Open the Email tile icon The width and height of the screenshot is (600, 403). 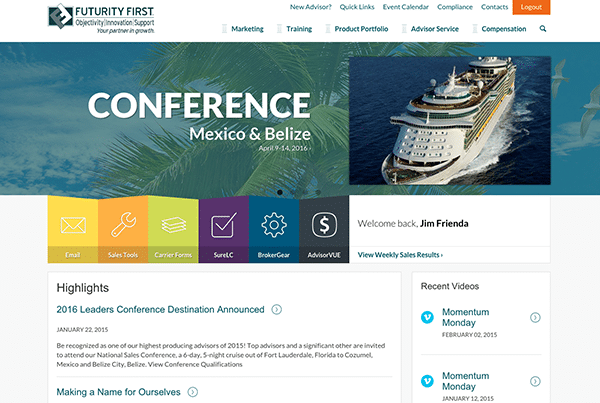pos(73,229)
